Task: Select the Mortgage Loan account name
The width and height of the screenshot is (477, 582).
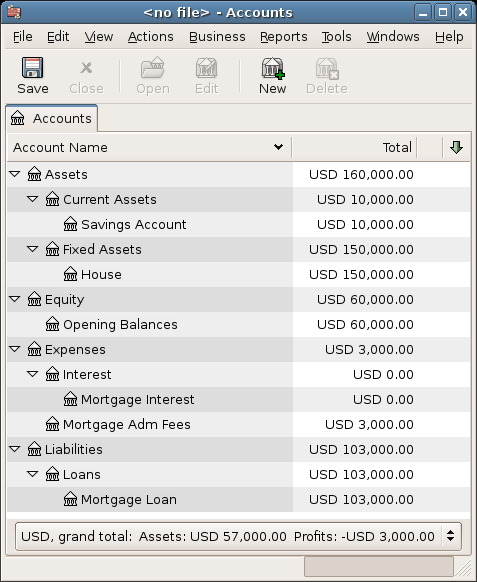Action: pos(129,500)
